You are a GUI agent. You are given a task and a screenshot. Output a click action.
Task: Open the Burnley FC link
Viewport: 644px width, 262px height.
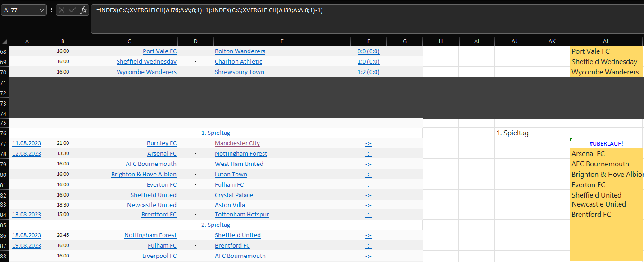(162, 143)
